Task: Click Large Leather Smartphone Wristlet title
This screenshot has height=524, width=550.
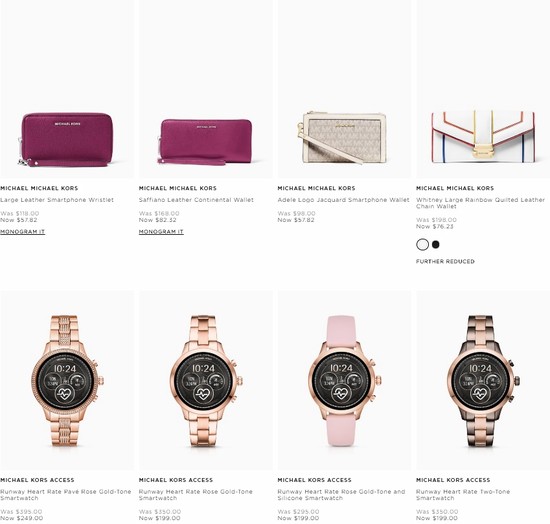Action: (57, 200)
